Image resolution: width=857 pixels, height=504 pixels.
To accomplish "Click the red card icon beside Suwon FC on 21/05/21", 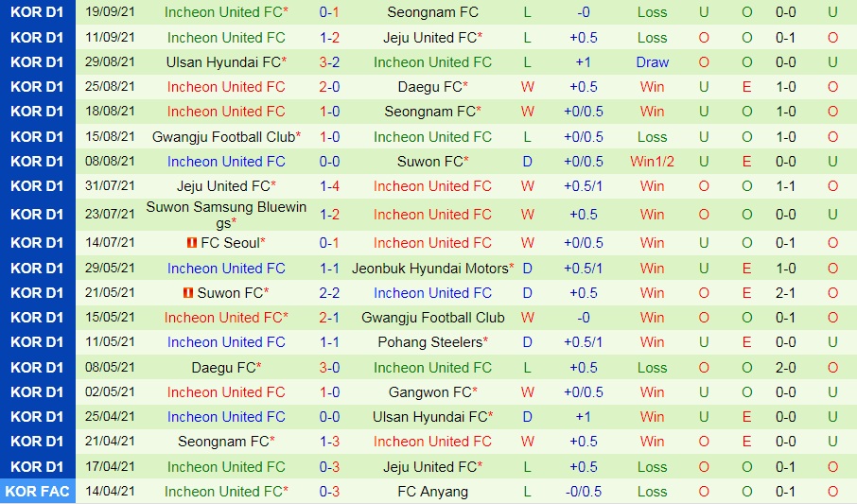I will click(x=188, y=293).
